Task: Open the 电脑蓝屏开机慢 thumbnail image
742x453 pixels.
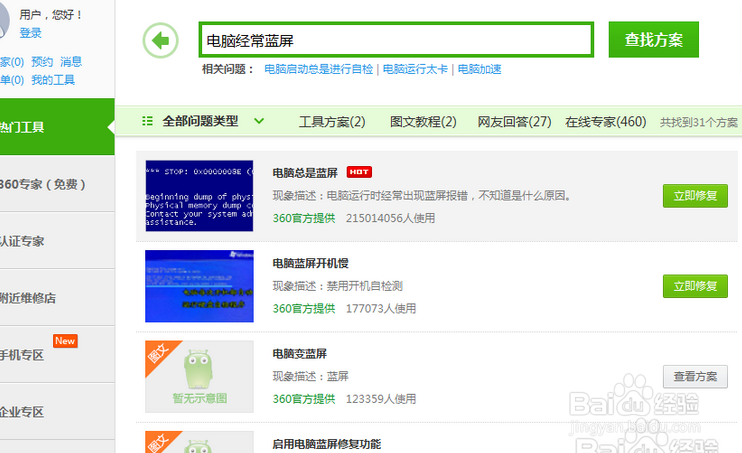Action: [x=199, y=286]
